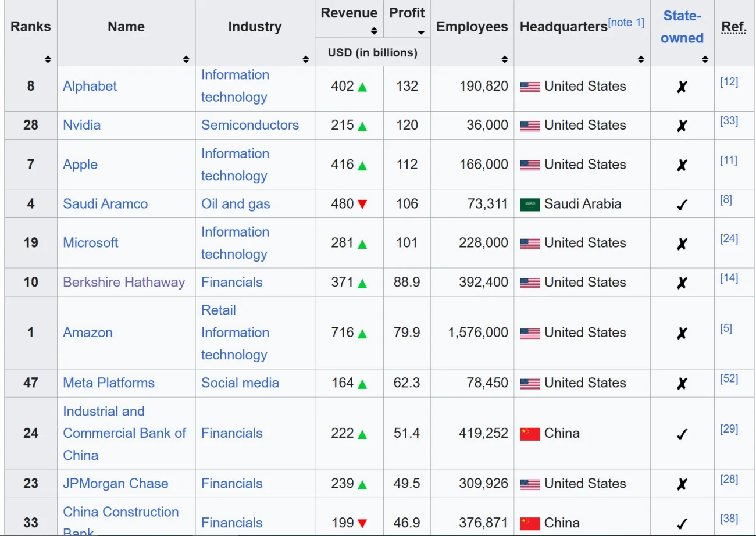Click the X mark in Nvidia row

tap(682, 126)
